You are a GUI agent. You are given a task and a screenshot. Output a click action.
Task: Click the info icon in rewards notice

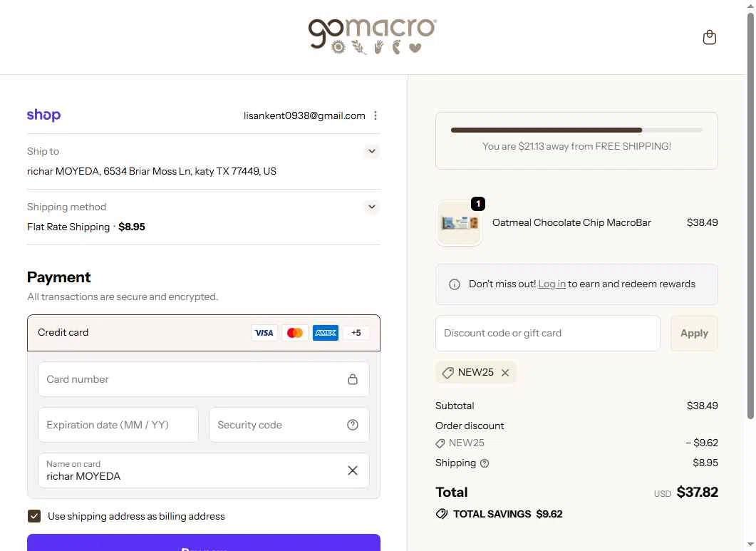tap(454, 284)
